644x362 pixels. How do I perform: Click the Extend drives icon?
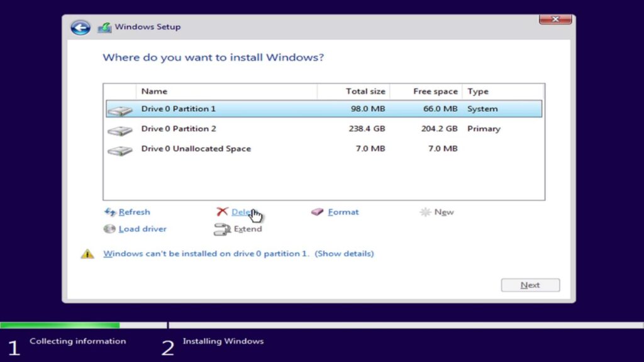pyautogui.click(x=222, y=229)
